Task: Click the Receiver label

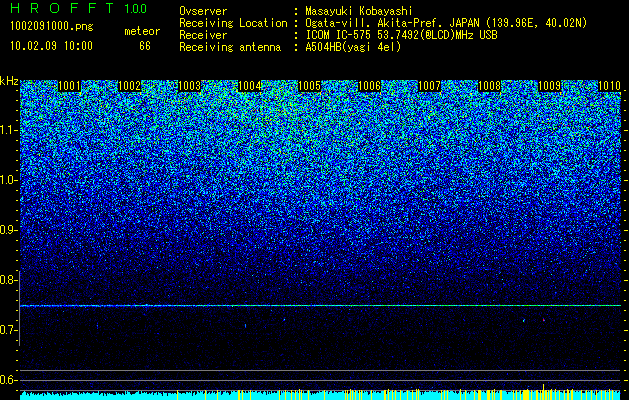Action: [x=203, y=35]
